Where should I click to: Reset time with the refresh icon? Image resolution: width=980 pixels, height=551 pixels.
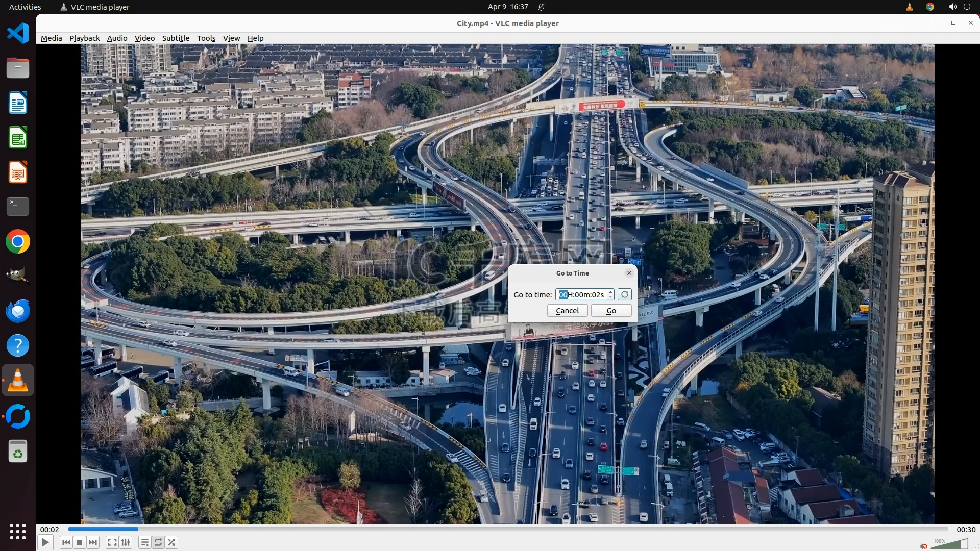(x=625, y=294)
